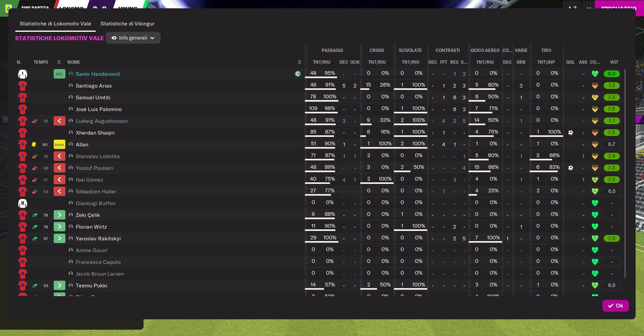Click the CONTRASTI group header
This screenshot has width=644, height=336.
pyautogui.click(x=448, y=50)
